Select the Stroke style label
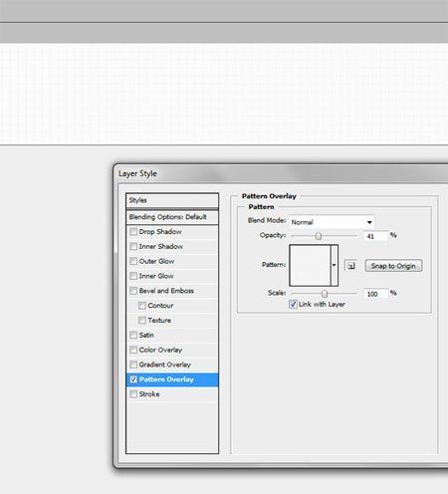The height and width of the screenshot is (494, 448). [x=149, y=394]
